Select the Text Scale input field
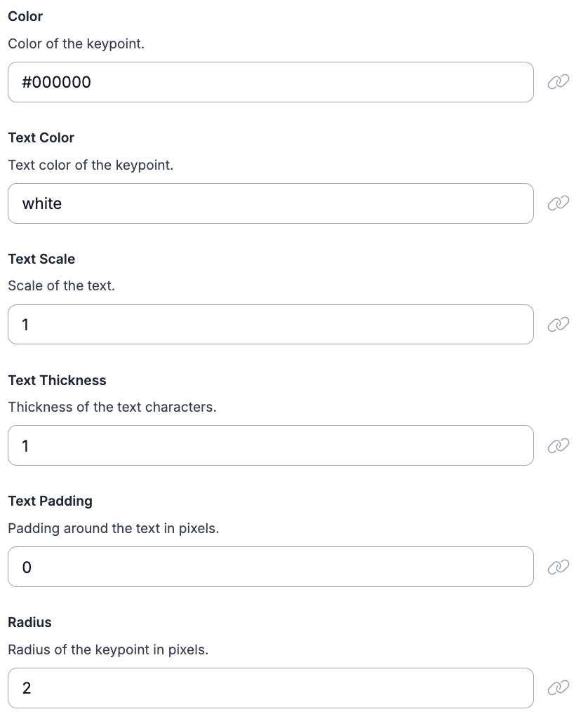The height and width of the screenshot is (728, 588). (x=271, y=325)
